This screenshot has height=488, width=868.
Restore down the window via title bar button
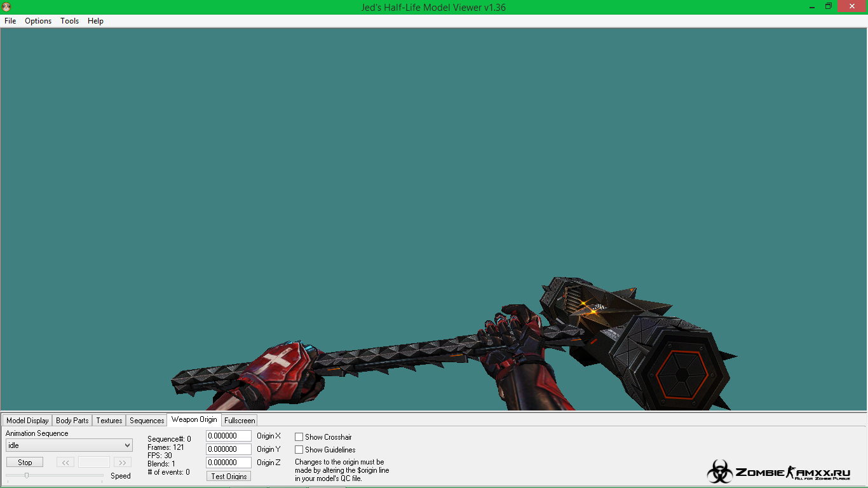[x=829, y=6]
